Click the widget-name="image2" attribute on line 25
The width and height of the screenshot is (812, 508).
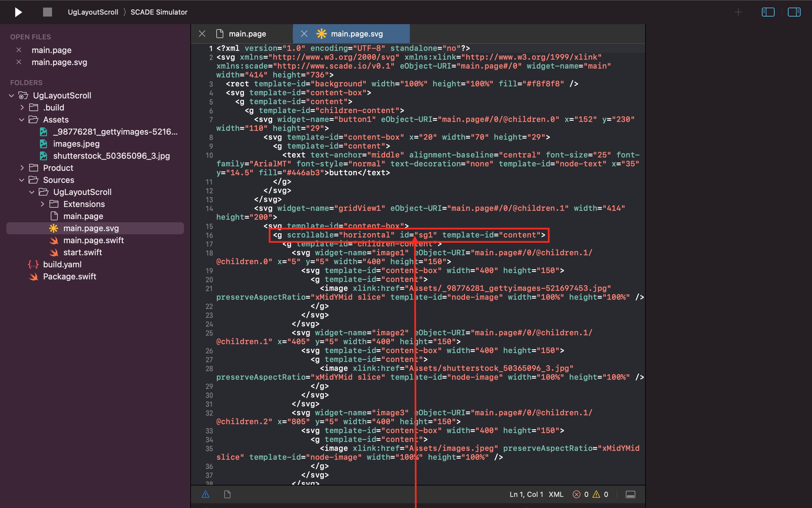pos(361,333)
